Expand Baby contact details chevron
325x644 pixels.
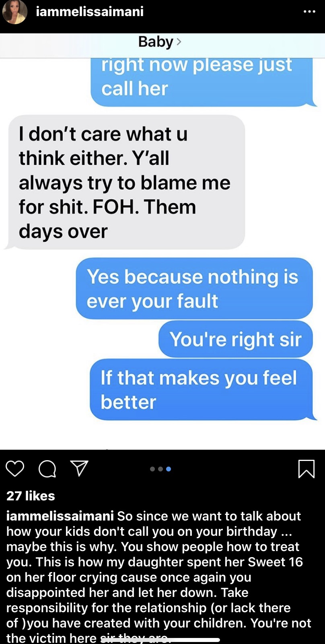179,41
